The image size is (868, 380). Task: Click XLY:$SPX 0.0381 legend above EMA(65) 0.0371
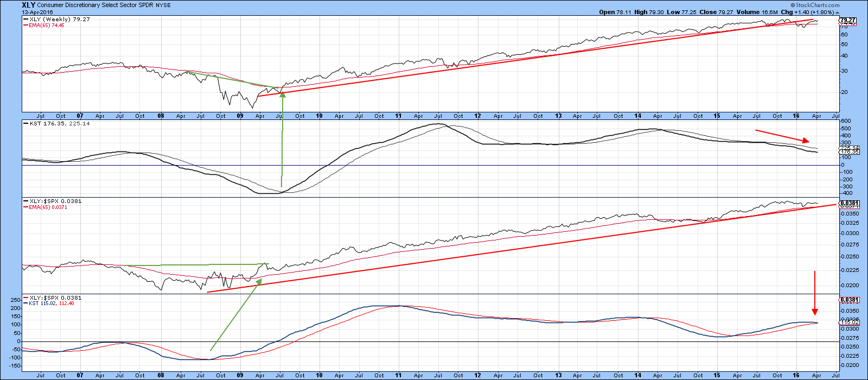click(x=53, y=201)
